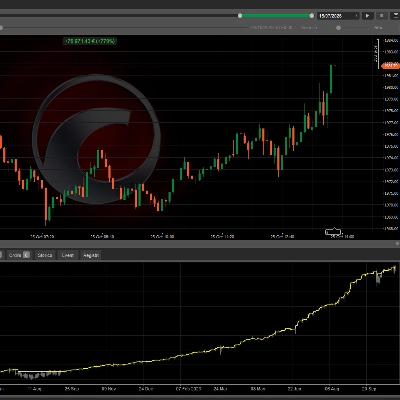This screenshot has height=400, width=400.
Task: Switch to the Eventi tab
Action: (x=68, y=255)
